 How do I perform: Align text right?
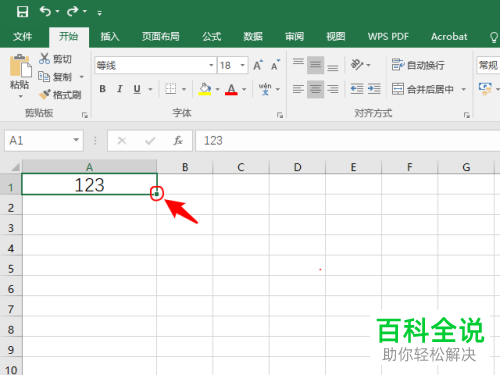332,89
